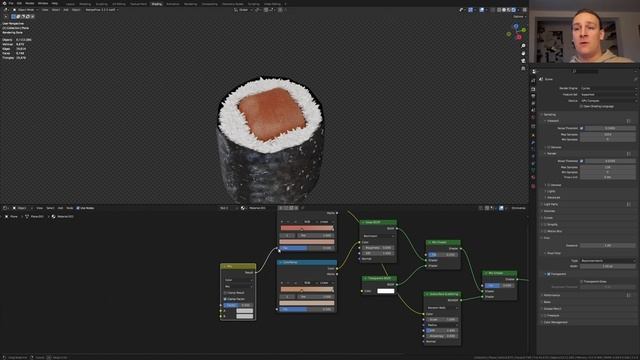This screenshot has width=640, height=360.
Task: Toggle the Transparent Glass checkbox
Action: [x=581, y=282]
